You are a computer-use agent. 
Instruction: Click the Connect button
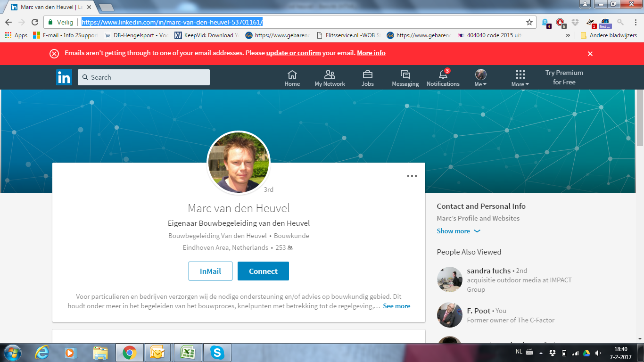263,271
